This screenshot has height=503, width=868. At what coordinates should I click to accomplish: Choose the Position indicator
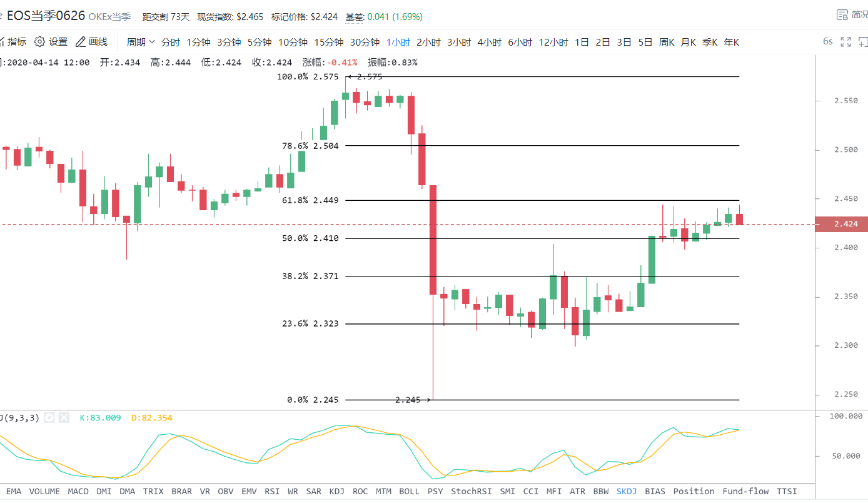(694, 491)
